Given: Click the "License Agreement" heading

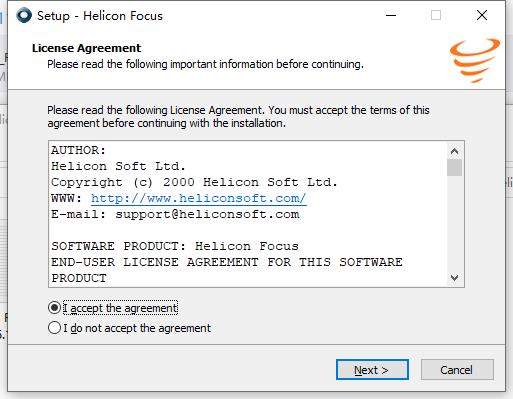Looking at the screenshot, I should pyautogui.click(x=87, y=48).
